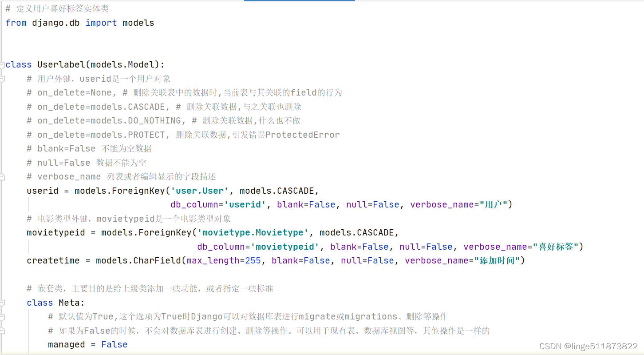Click the 如果为False comment line

click(x=269, y=331)
